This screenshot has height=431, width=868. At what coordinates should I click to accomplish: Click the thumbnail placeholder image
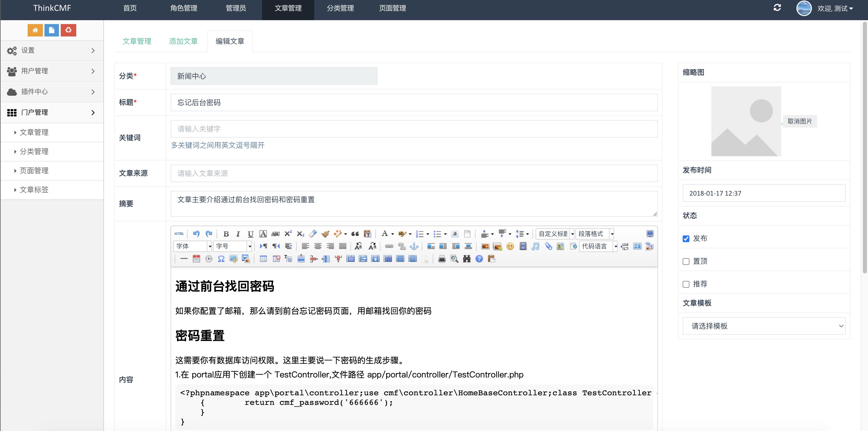click(746, 121)
